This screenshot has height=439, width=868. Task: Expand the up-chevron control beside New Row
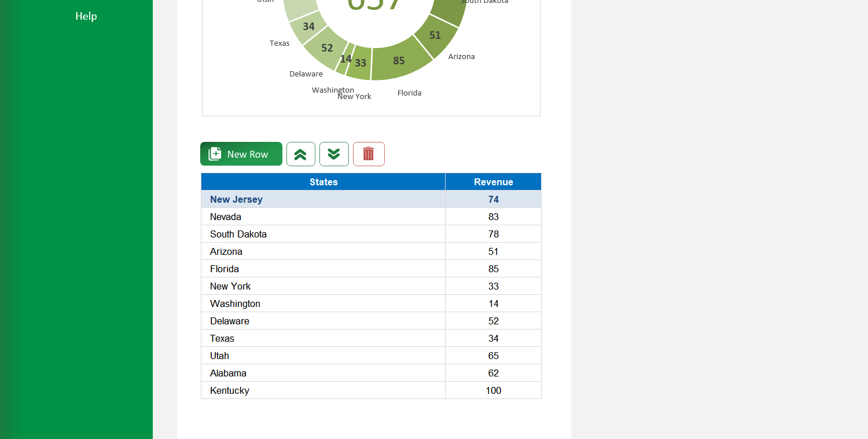coord(301,153)
